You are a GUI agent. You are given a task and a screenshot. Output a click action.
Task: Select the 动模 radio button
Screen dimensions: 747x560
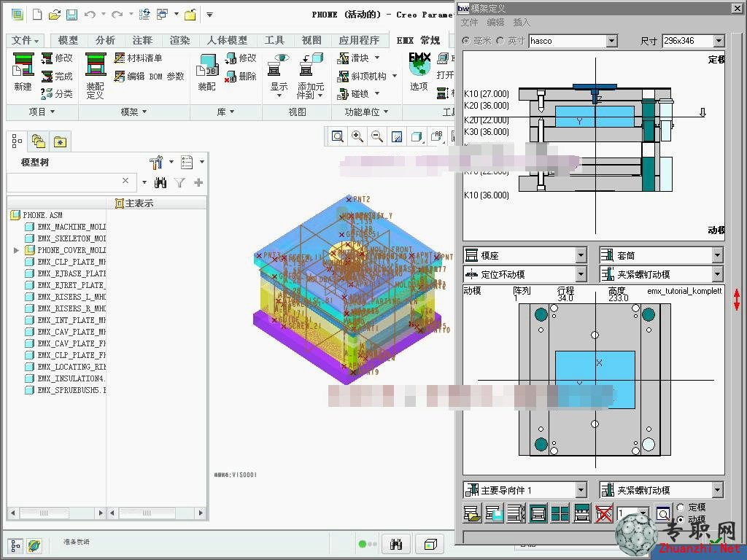pyautogui.click(x=681, y=519)
